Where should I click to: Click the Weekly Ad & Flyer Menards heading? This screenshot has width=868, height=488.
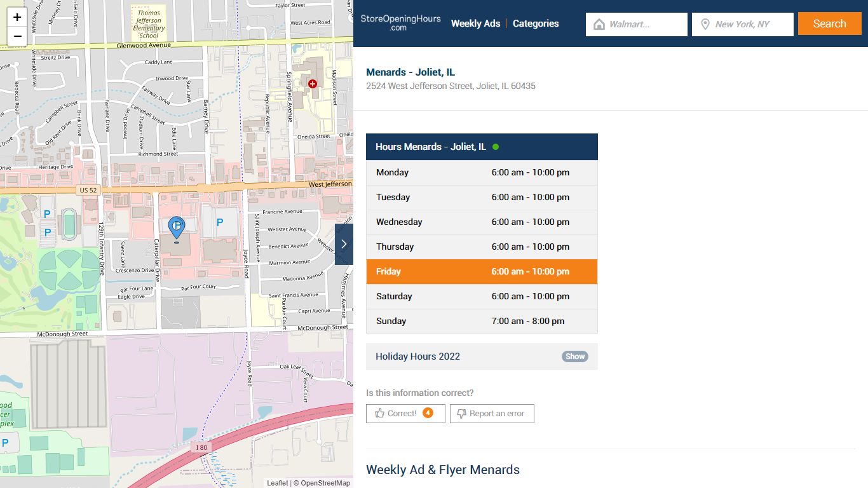(x=443, y=470)
